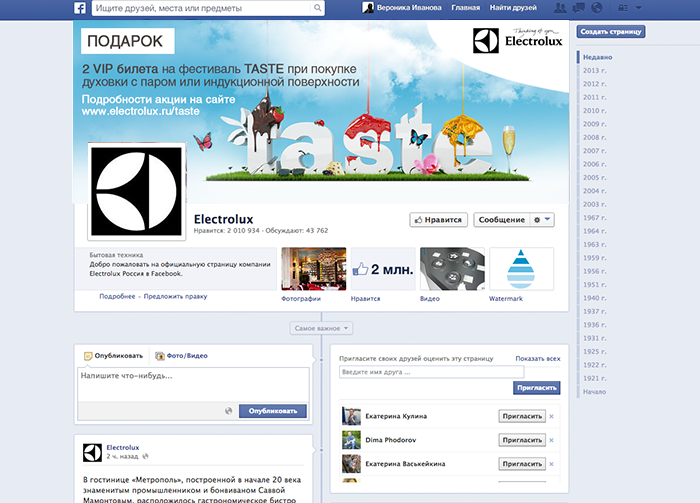Open the Видео thumbnail
700x503 pixels.
(452, 269)
